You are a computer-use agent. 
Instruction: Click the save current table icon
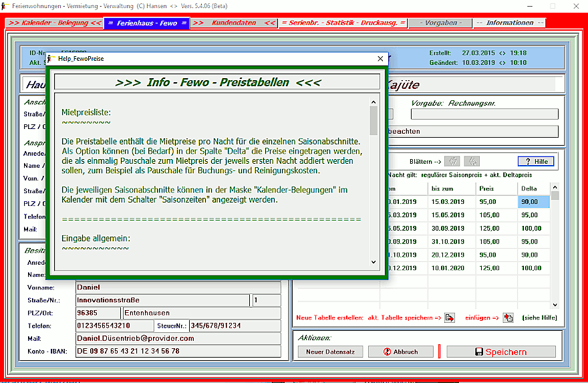(x=450, y=317)
